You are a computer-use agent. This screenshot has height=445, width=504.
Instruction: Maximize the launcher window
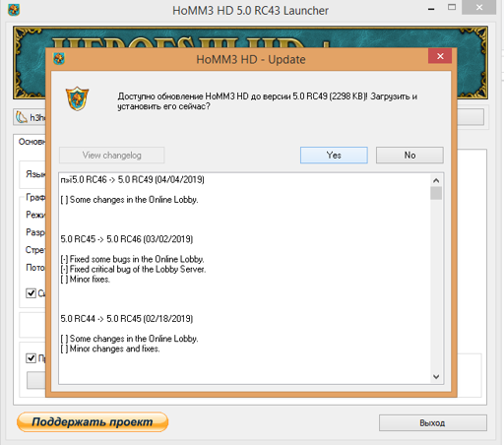452,7
